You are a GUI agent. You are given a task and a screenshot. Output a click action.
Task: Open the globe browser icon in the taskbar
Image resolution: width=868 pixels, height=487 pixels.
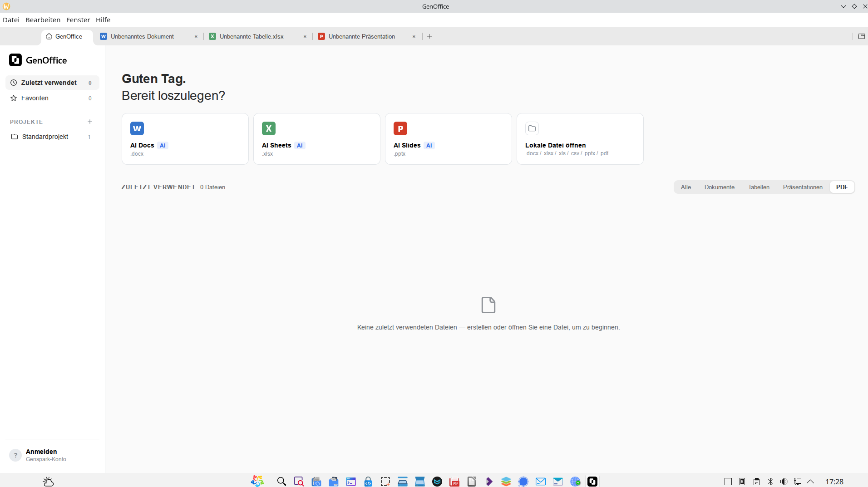point(575,482)
